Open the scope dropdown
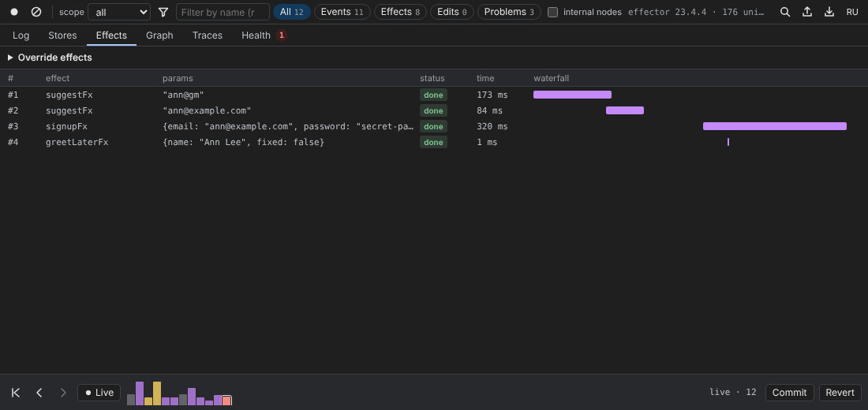 click(x=119, y=12)
